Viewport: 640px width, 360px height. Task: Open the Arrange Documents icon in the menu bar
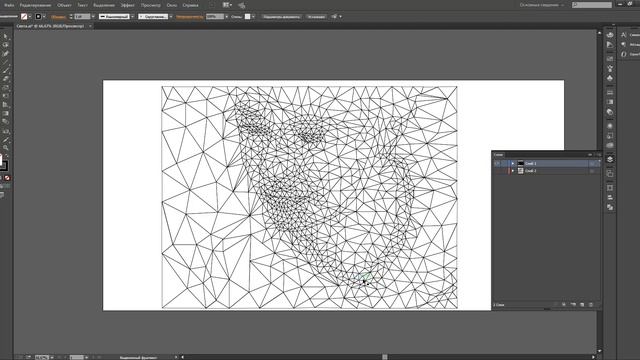coord(227,5)
